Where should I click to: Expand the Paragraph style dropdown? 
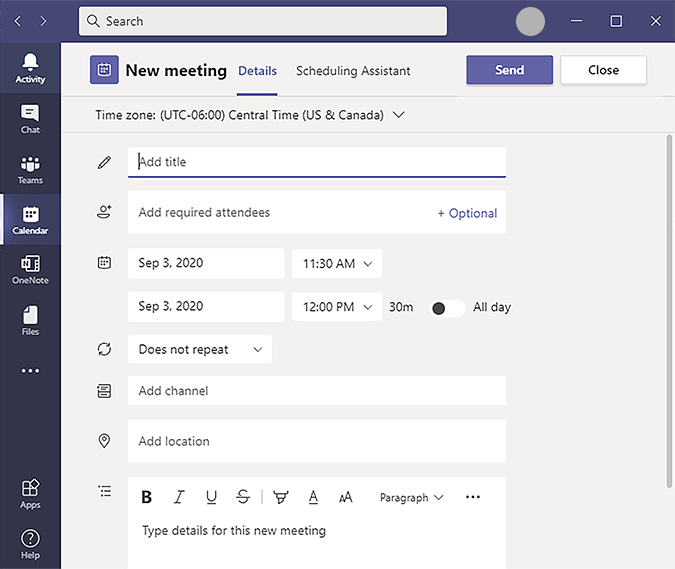pos(411,497)
